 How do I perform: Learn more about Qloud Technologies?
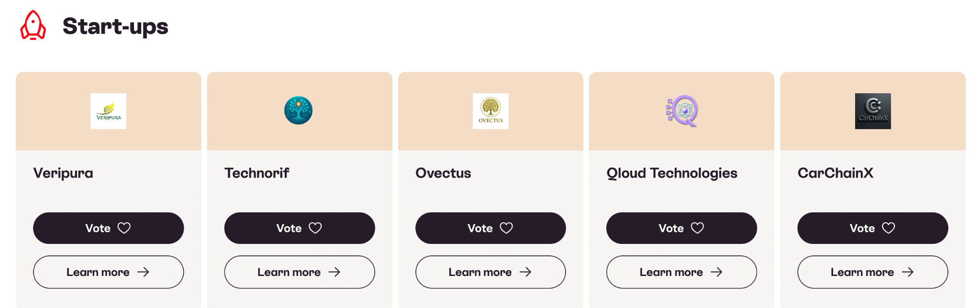681,272
